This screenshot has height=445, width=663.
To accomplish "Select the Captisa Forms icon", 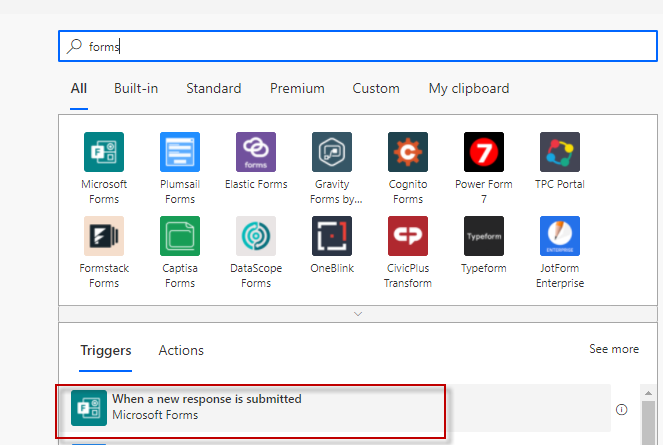I will [x=180, y=236].
